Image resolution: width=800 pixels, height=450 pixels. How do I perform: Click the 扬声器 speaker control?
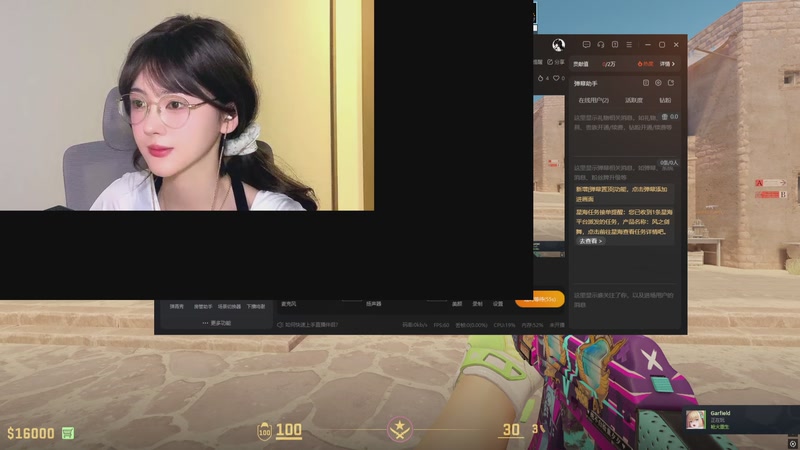pos(373,304)
